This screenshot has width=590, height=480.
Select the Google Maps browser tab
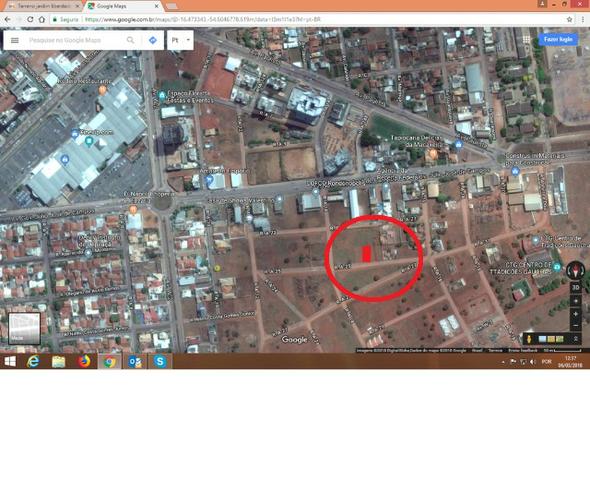point(123,6)
